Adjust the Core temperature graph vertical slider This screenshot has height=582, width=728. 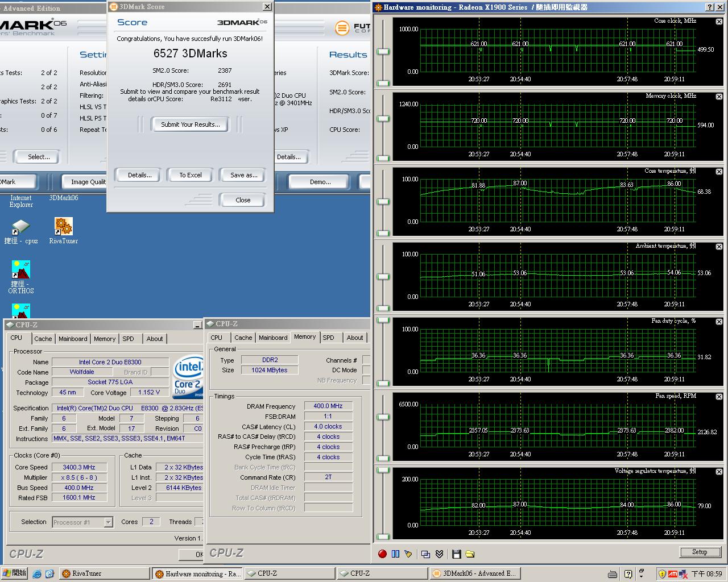tap(383, 202)
